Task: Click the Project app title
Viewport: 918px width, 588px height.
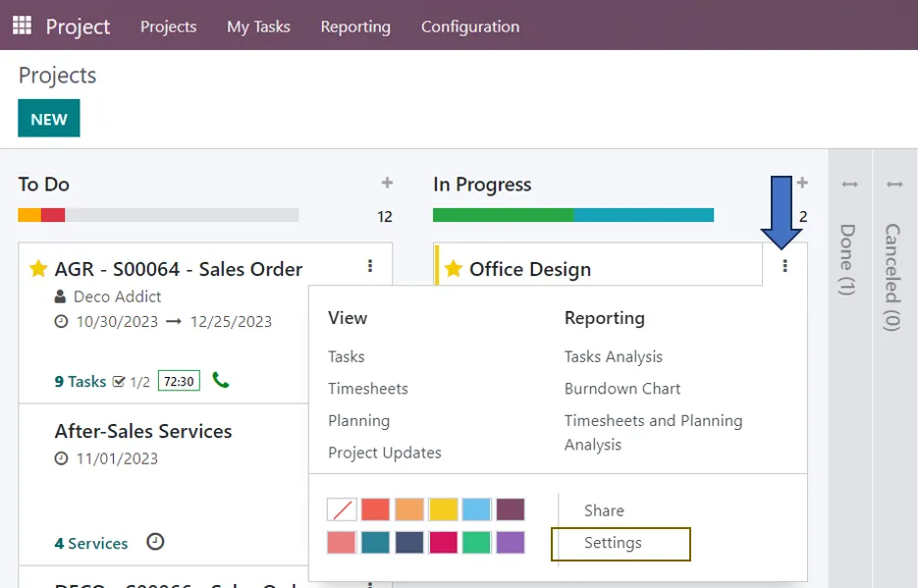Action: tap(78, 27)
